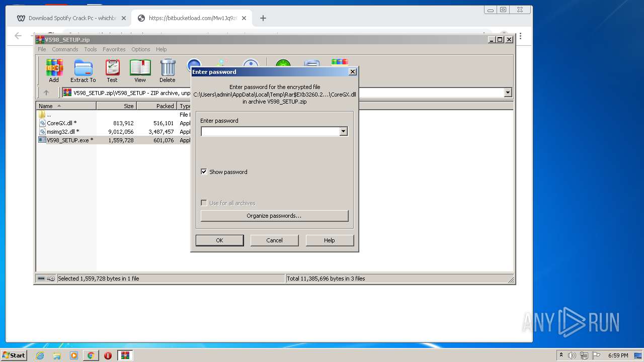Expand the Enter password combo dropdown
Image resolution: width=644 pixels, height=362 pixels.
(x=343, y=131)
